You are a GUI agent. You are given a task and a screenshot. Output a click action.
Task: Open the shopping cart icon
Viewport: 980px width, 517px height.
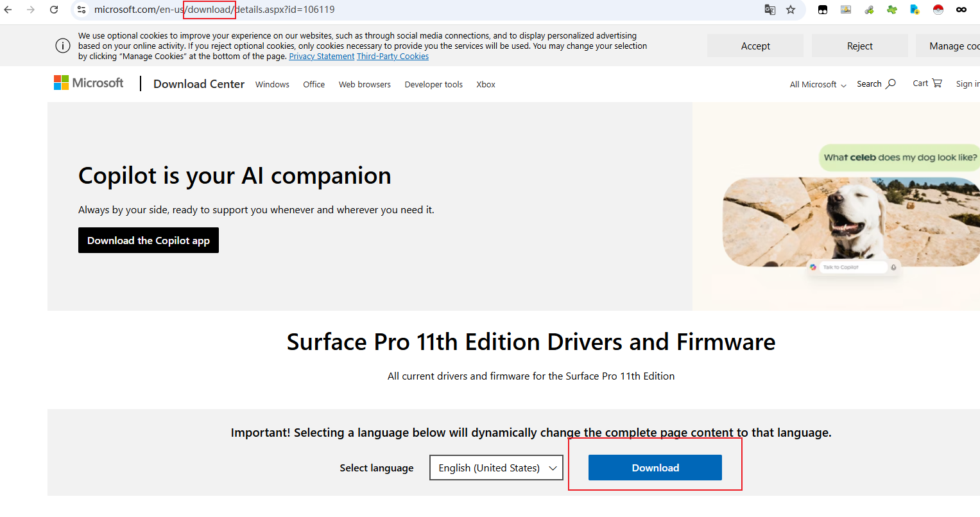coord(937,83)
